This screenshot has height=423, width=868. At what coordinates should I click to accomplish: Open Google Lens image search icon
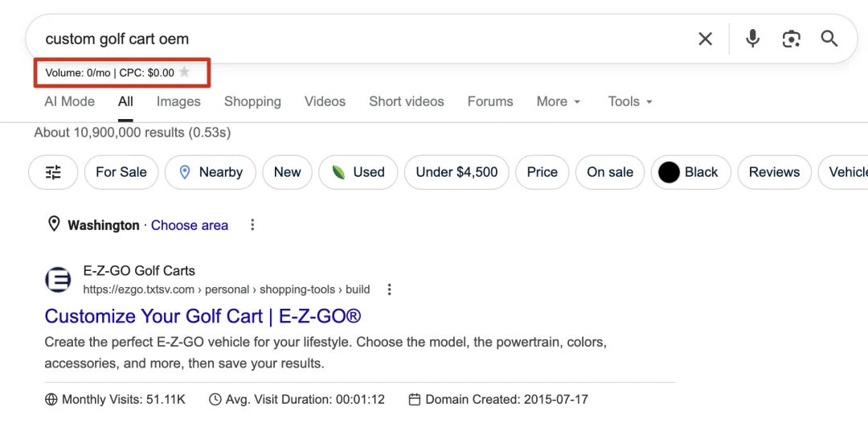coord(791,39)
